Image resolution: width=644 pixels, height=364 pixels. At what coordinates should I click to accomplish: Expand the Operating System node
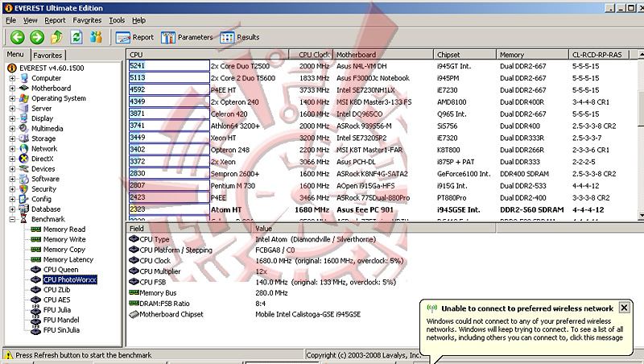12,98
